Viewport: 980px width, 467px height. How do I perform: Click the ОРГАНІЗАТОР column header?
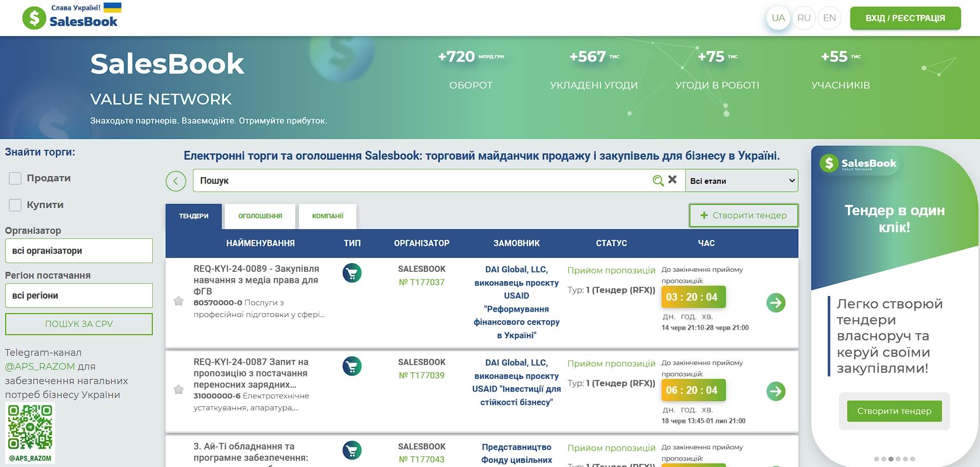click(x=421, y=243)
